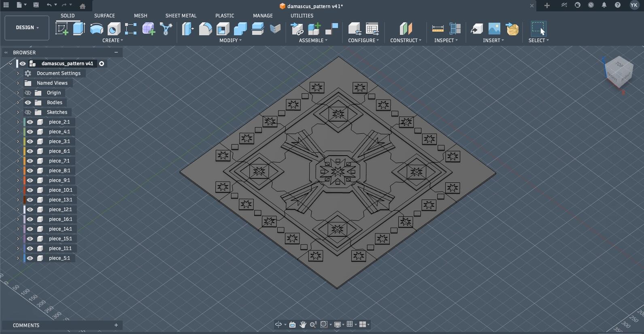
Task: Choose the Extrude tool
Action: tap(79, 29)
